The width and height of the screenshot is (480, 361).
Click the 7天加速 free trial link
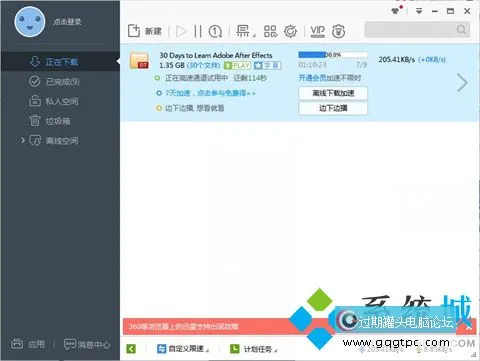point(210,93)
